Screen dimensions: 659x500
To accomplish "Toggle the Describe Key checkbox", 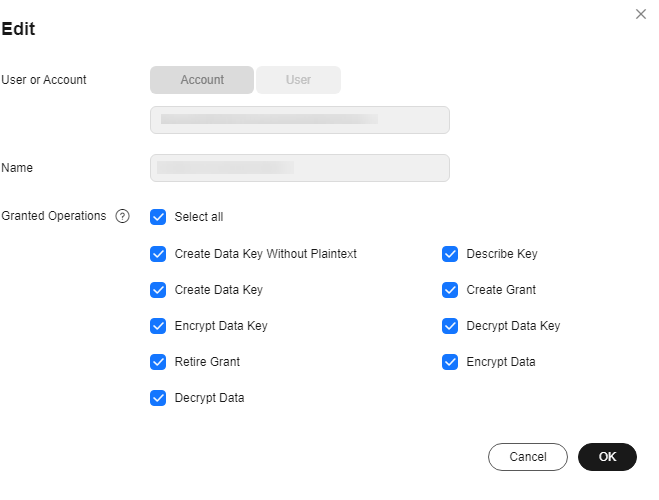I will (x=450, y=254).
